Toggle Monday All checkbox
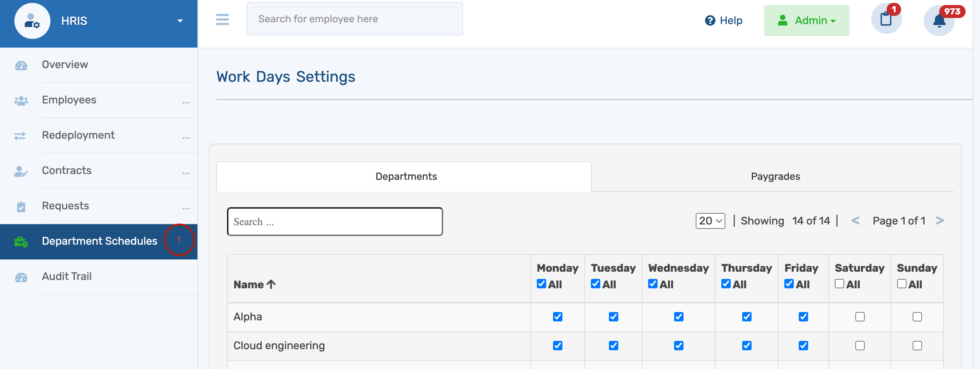 tap(541, 284)
